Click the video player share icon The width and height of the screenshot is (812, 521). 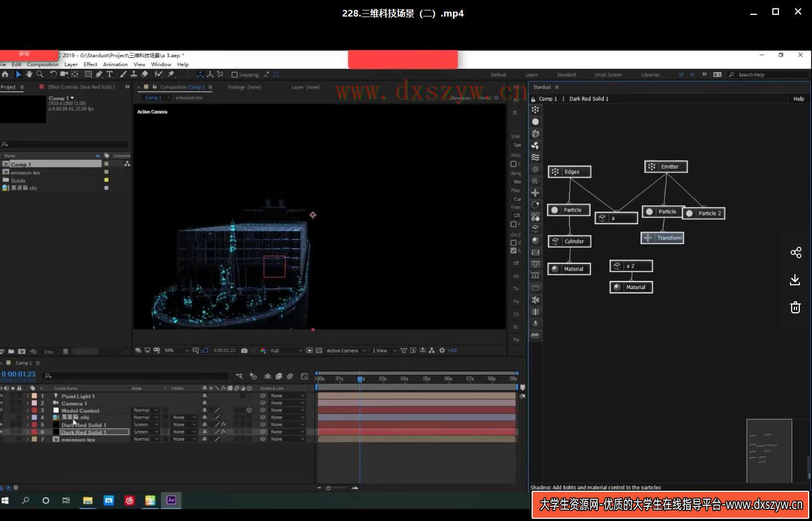pyautogui.click(x=795, y=252)
